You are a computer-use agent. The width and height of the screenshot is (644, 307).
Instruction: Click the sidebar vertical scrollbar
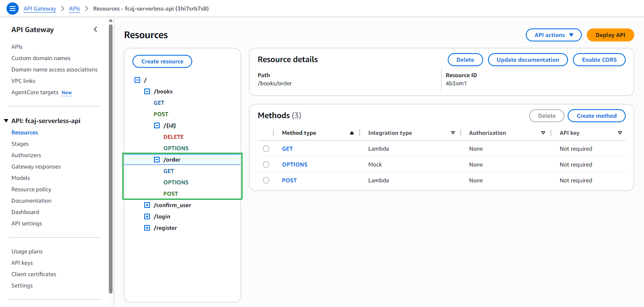click(x=111, y=158)
